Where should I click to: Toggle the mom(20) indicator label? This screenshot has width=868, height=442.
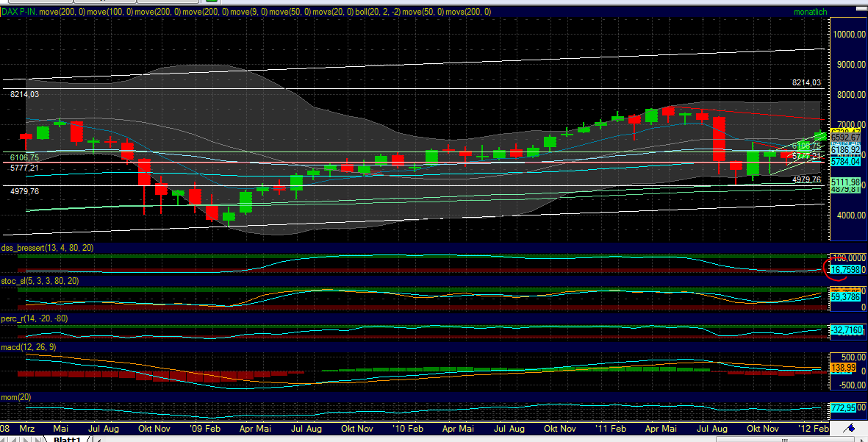pos(16,396)
